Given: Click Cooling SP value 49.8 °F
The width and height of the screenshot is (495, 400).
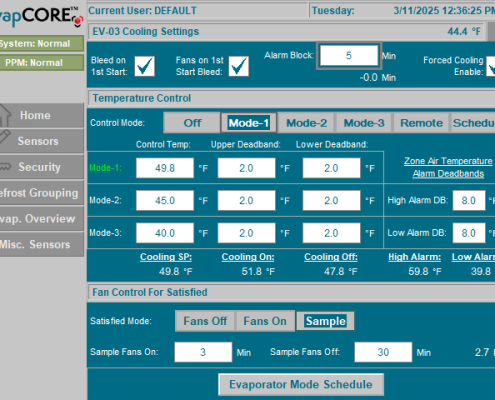Looking at the screenshot, I should pyautogui.click(x=175, y=271).
